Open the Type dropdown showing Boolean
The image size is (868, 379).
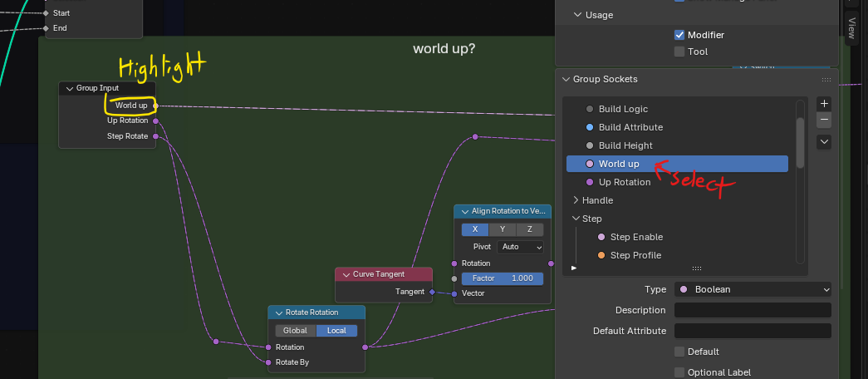click(753, 289)
